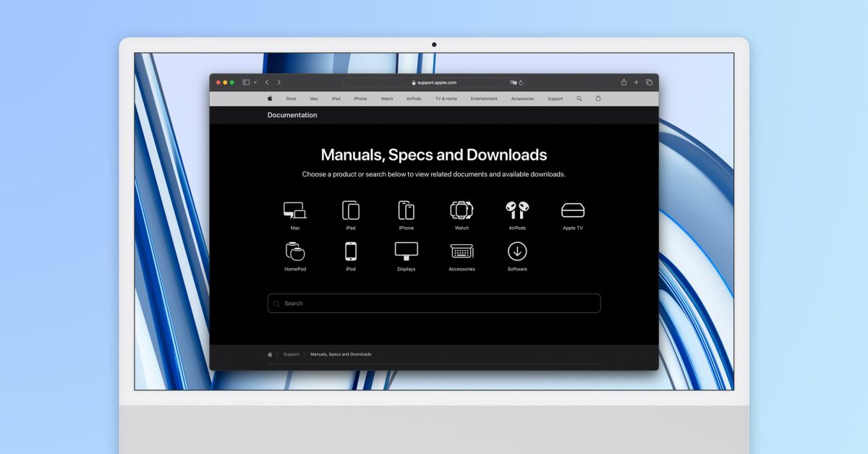This screenshot has width=868, height=454.
Task: Click the Apple logo in site navigation
Action: click(x=270, y=98)
